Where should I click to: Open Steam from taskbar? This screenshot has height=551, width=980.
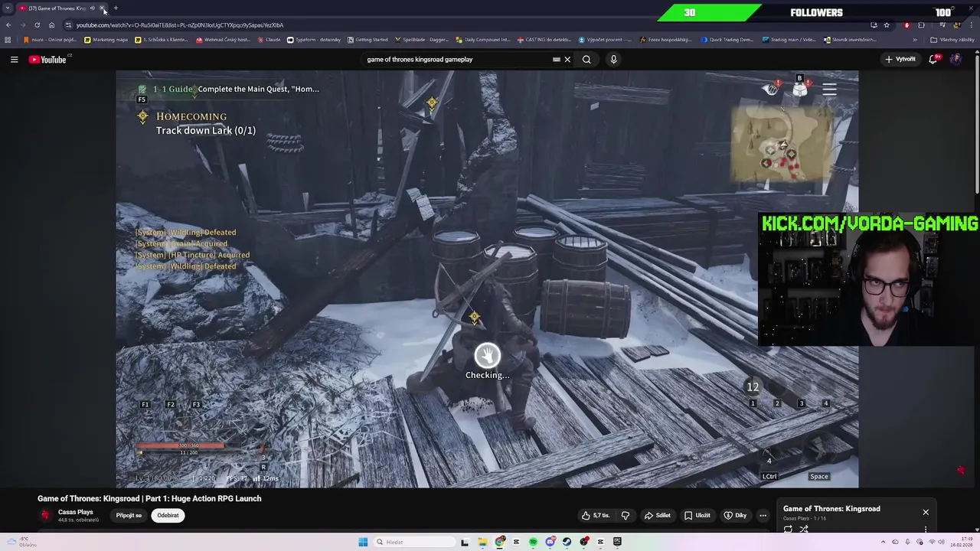click(x=567, y=542)
